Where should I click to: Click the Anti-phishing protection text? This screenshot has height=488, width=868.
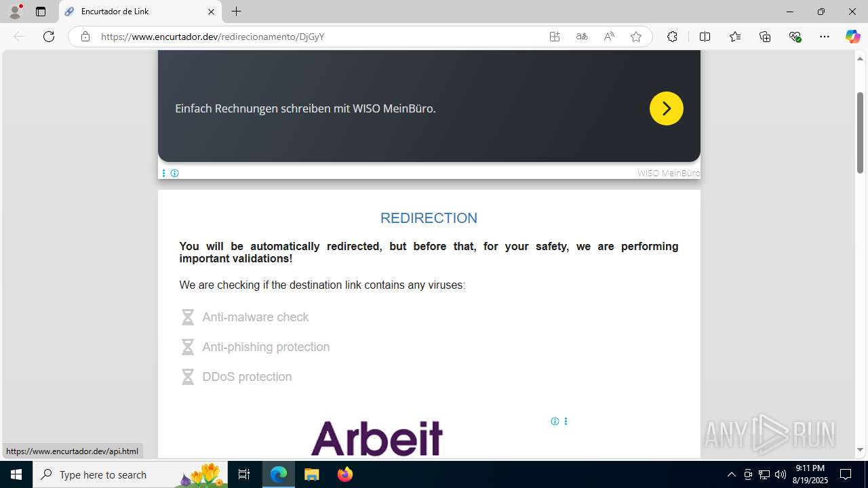tap(266, 347)
